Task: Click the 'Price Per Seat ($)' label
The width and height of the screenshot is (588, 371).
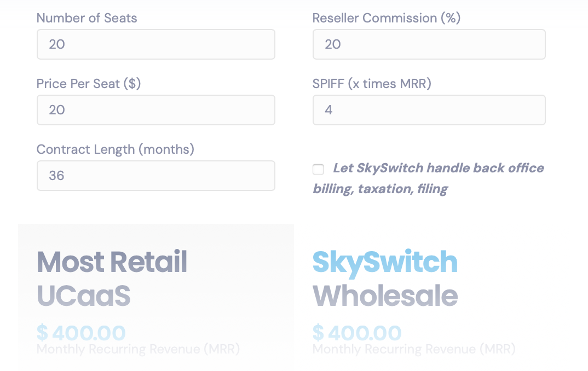Action: pyautogui.click(x=89, y=84)
